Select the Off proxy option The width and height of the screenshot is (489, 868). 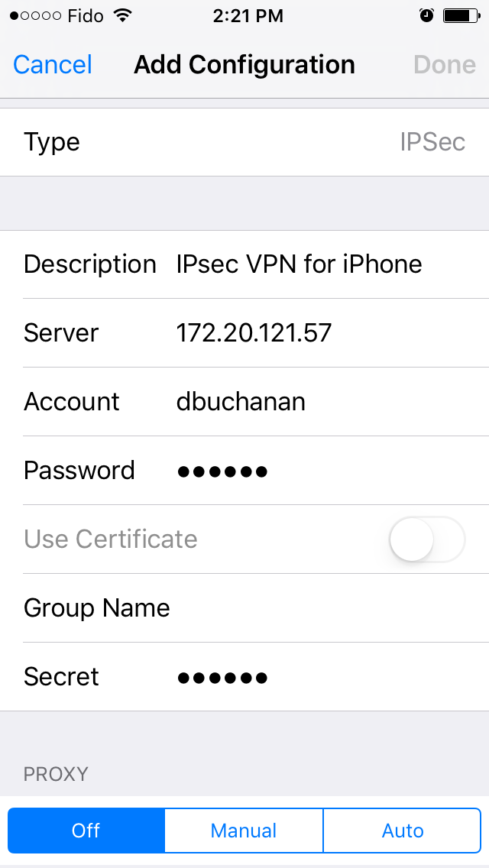click(x=86, y=831)
